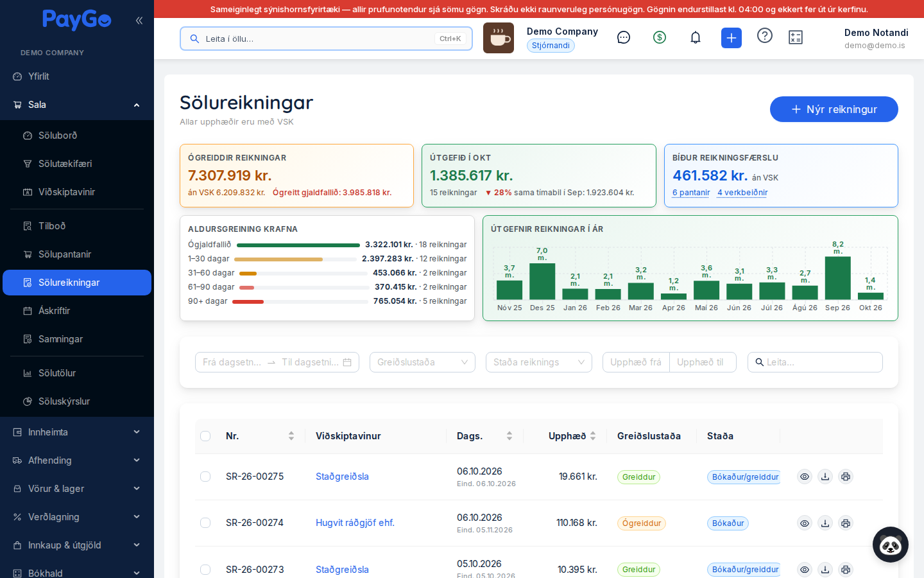924x578 pixels.
Task: Click the Nýr reikningur button
Action: (834, 109)
